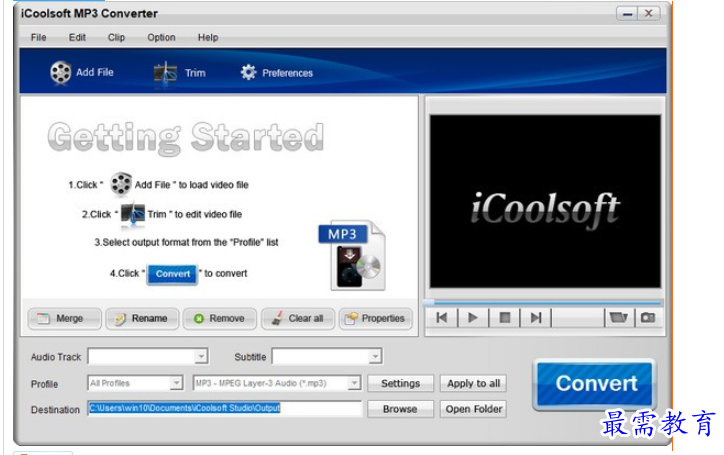The height and width of the screenshot is (455, 724).
Task: Skip to previous in preview player
Action: pos(442,318)
